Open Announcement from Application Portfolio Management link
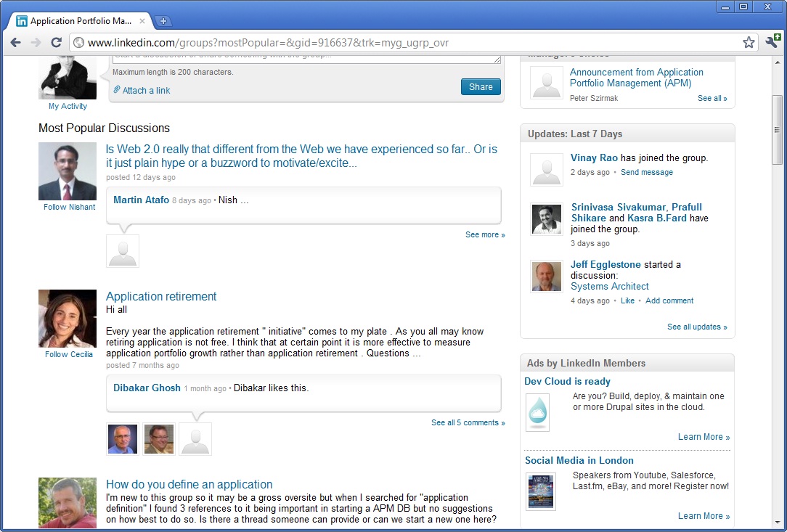Image resolution: width=787 pixels, height=532 pixels. click(x=637, y=78)
